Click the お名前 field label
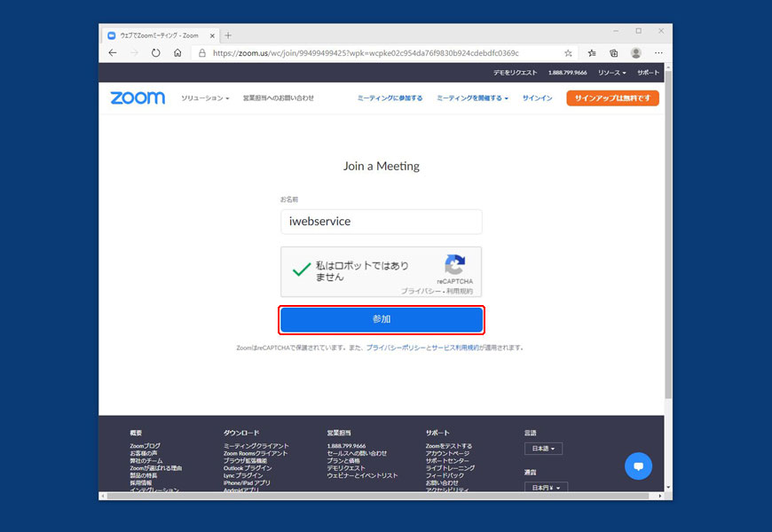Viewport: 772px width, 532px height. [x=289, y=199]
